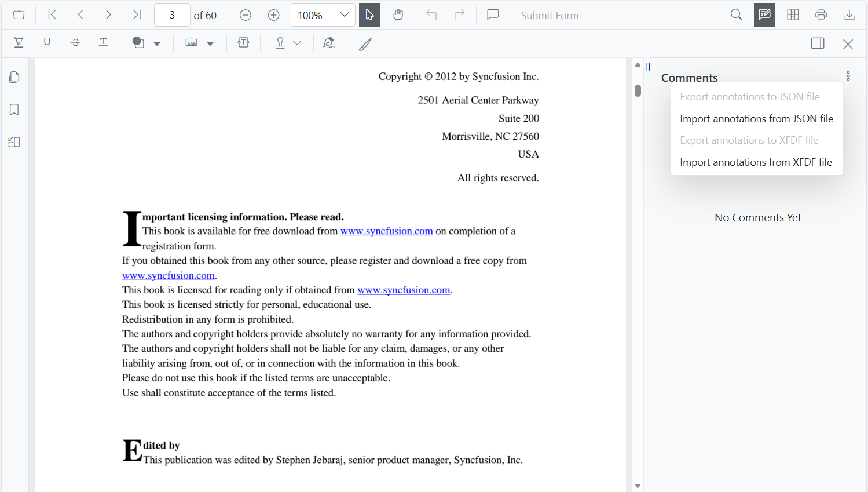Screen dimensions: 868x492
Task: Click the 'of 60' page count text
Action: coord(205,16)
